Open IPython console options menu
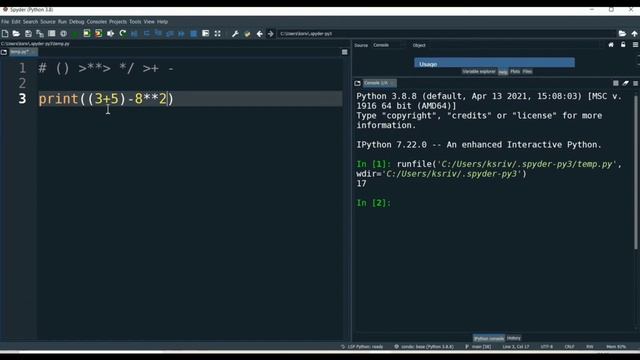 636,83
